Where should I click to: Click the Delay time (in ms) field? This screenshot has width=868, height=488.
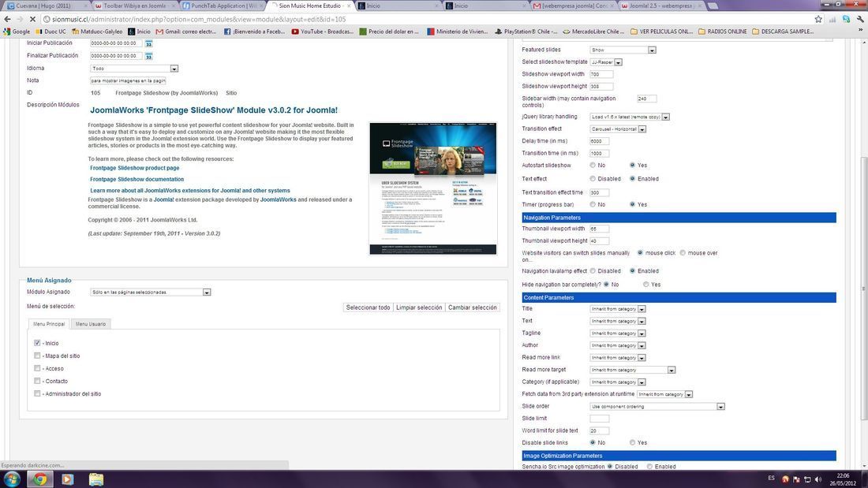(x=599, y=141)
